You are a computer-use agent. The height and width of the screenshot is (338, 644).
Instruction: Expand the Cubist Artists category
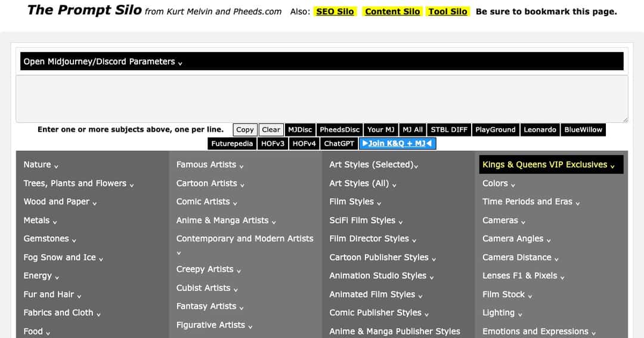click(207, 288)
